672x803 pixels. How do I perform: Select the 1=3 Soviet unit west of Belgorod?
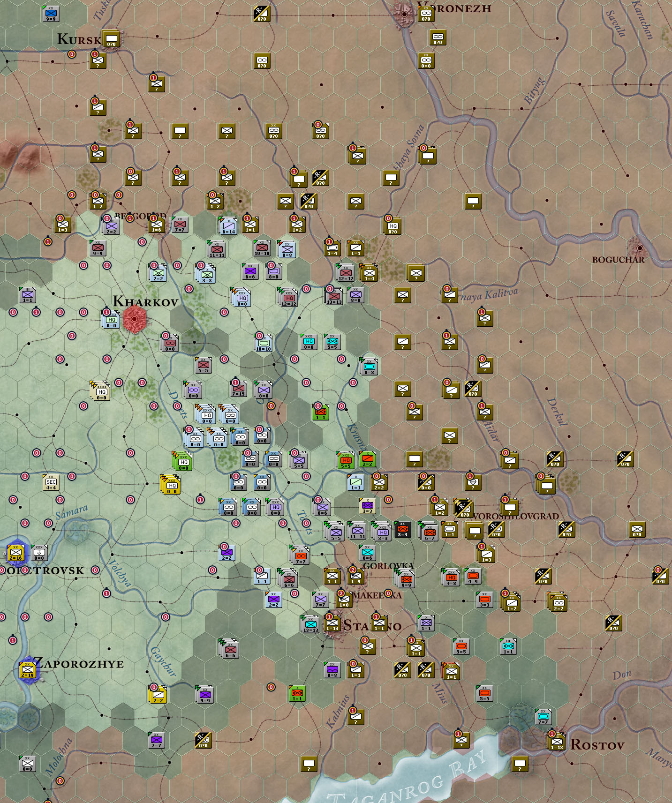[63, 225]
